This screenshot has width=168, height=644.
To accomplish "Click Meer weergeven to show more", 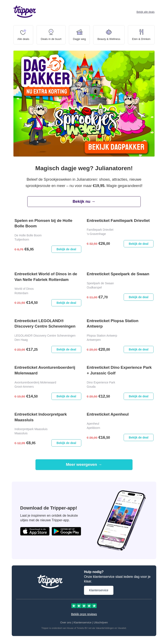I will click(x=84, y=464).
